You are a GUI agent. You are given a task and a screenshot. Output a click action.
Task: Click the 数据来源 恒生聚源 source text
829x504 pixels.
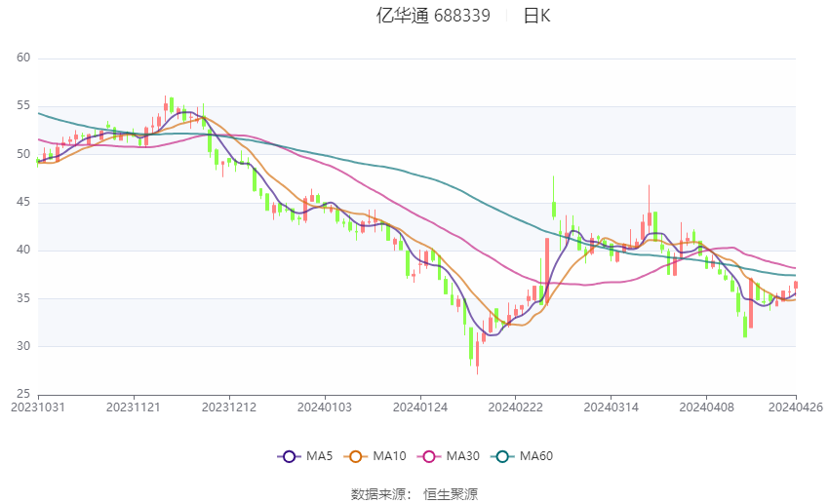(x=414, y=494)
